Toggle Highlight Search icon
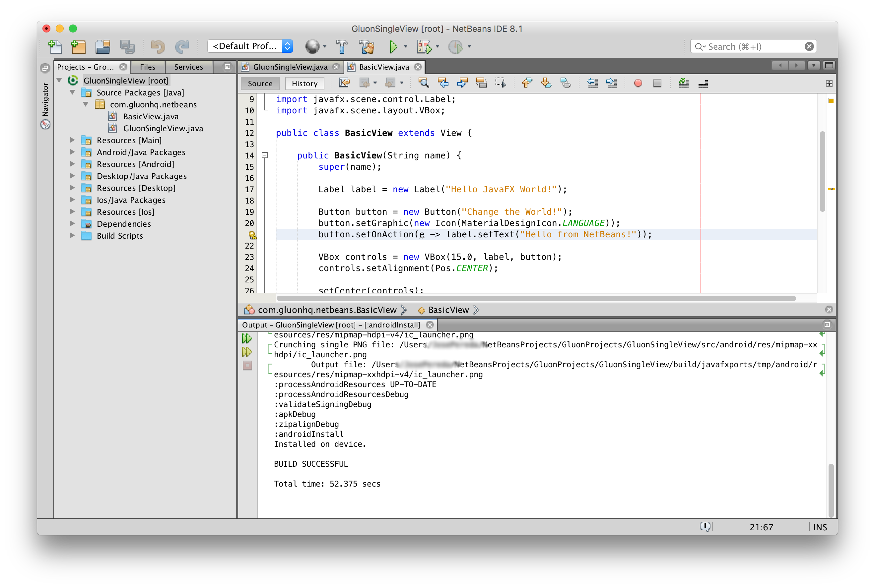The width and height of the screenshot is (875, 588). pyautogui.click(x=481, y=83)
